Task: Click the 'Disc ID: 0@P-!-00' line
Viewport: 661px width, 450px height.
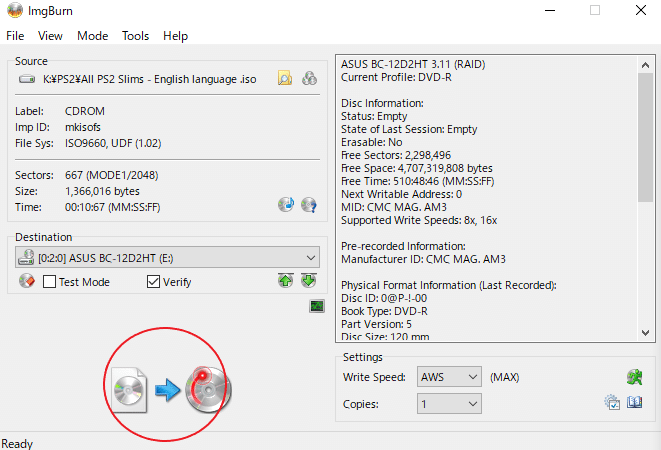Action: [x=384, y=298]
